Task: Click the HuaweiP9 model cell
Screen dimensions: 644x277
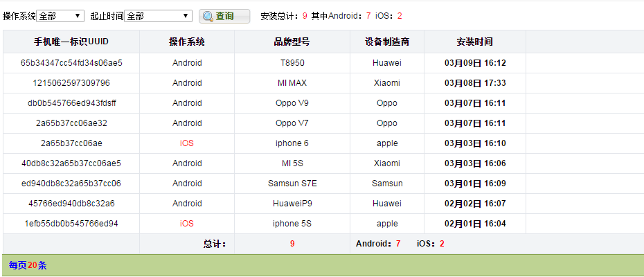Action: pos(292,204)
